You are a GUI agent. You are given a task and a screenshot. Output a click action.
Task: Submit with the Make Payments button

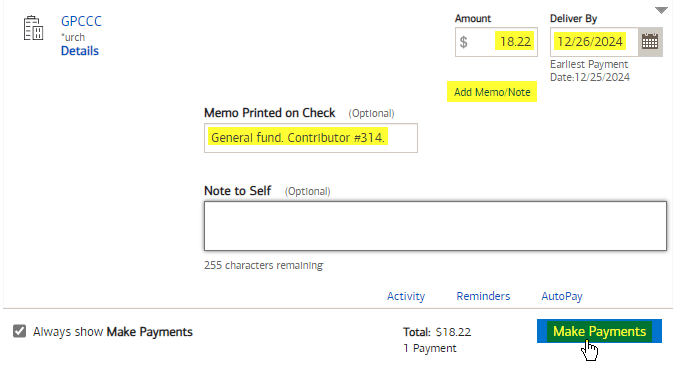click(599, 331)
